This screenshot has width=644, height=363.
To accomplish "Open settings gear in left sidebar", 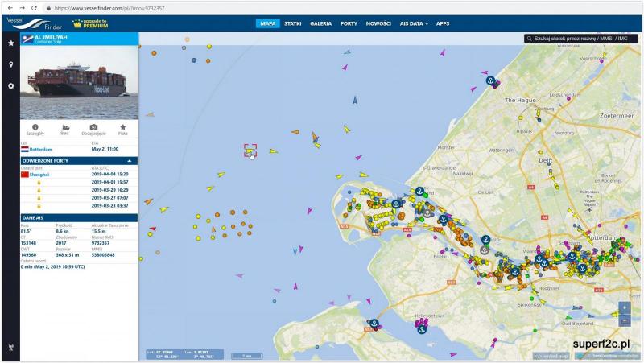I will (x=10, y=85).
